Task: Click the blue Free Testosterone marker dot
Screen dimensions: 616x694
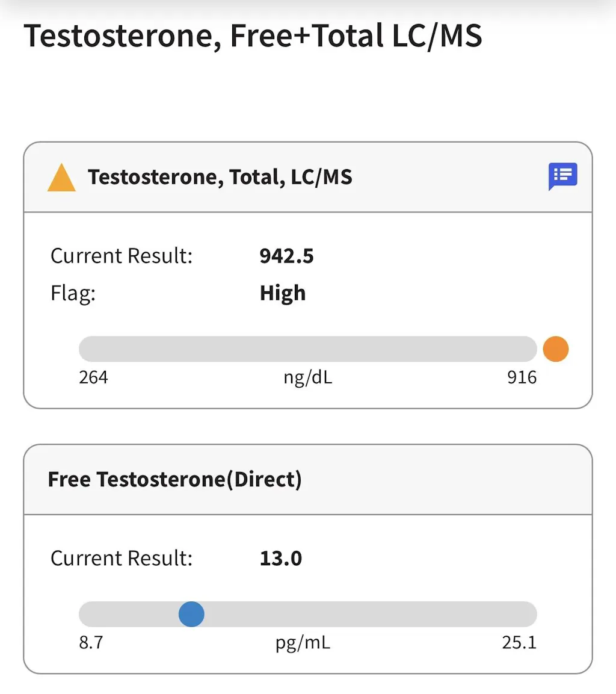Action: [x=191, y=615]
